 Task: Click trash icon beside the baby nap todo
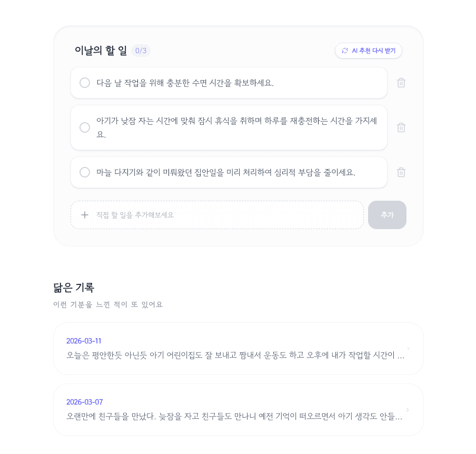[401, 127]
